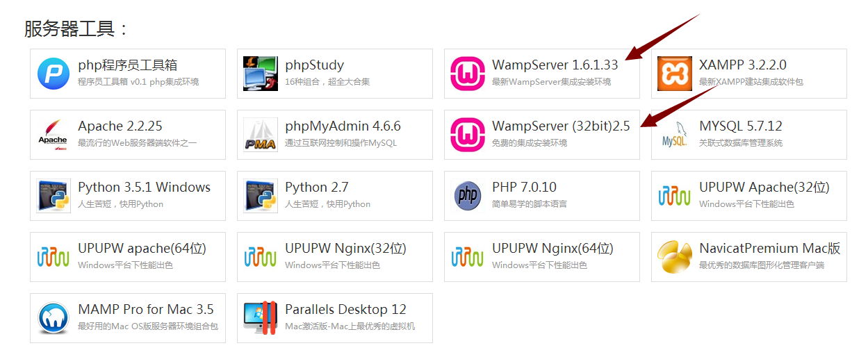Click the phpMyAdmin PMA icon
The image size is (868, 357).
[x=261, y=134]
